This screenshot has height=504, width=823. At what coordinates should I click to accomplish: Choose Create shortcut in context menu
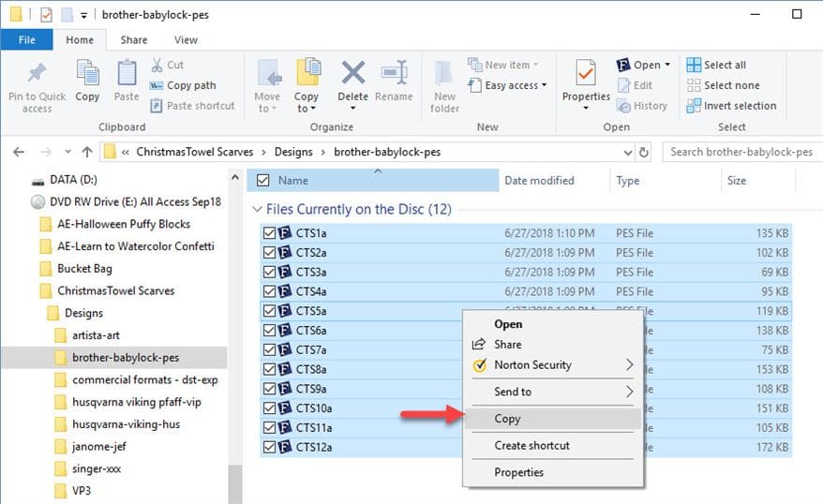pyautogui.click(x=553, y=445)
